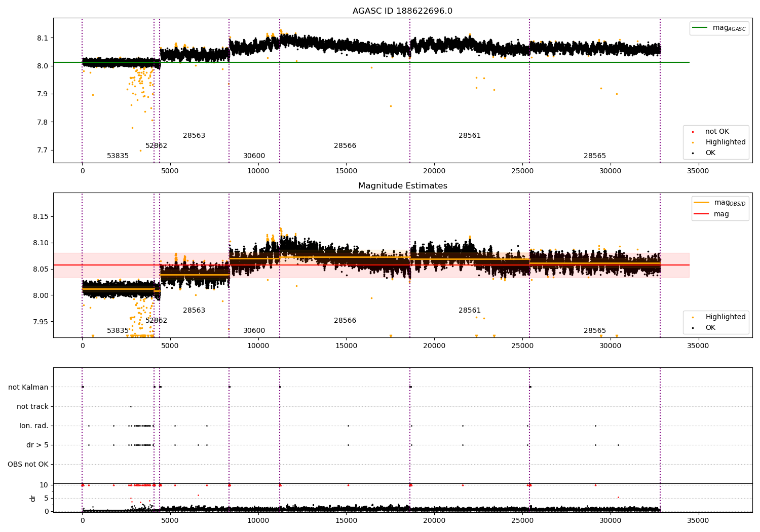Screen dimensions: 760x532
Task: Click x-axis tick 25000 in bottom plot
Action: coord(522,520)
